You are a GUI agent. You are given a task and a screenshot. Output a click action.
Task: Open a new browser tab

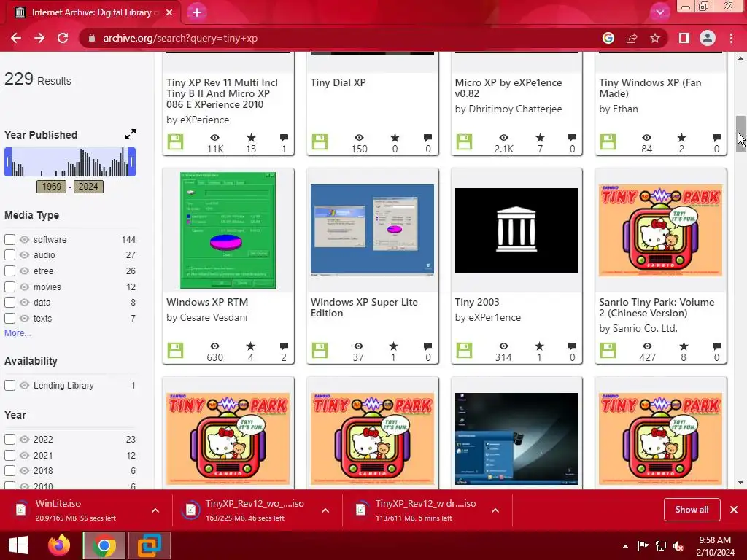point(197,12)
